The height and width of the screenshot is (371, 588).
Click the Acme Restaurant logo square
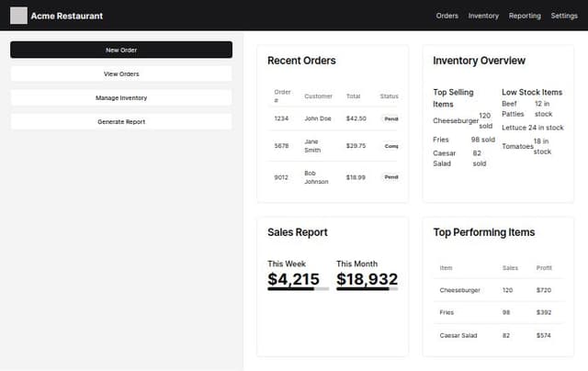click(x=18, y=16)
